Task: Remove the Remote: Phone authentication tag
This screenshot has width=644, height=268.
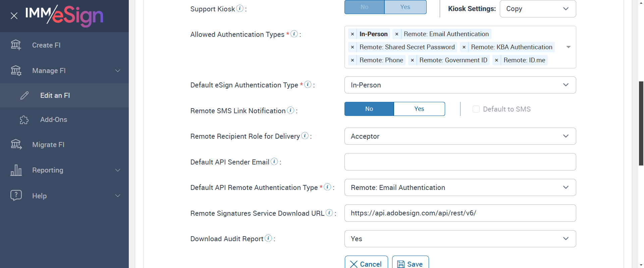Action: pos(352,60)
